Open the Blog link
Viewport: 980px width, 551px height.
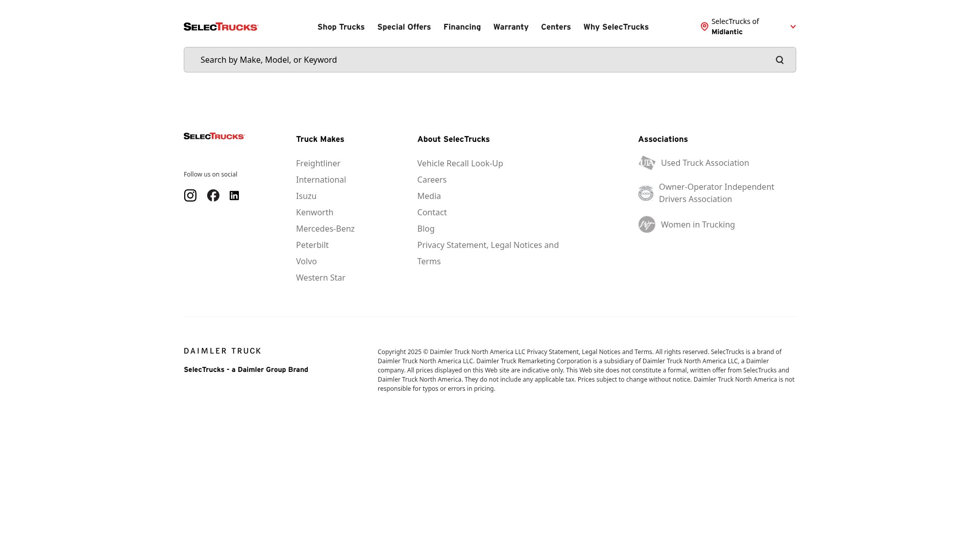coord(426,229)
